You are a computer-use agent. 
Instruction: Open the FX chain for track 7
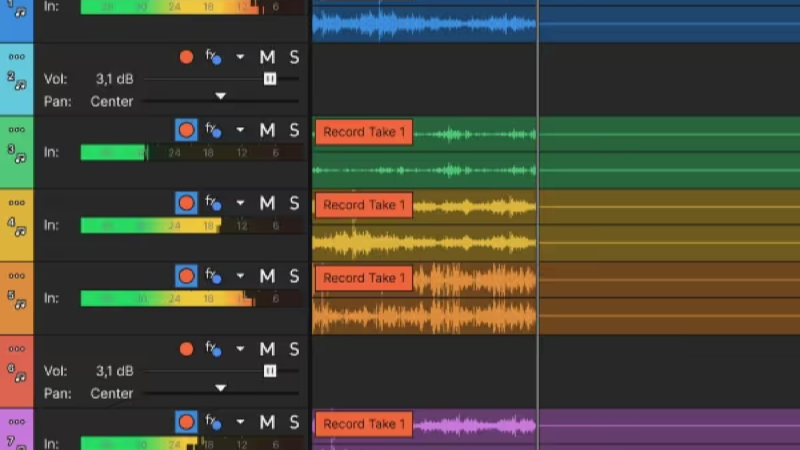(213, 421)
